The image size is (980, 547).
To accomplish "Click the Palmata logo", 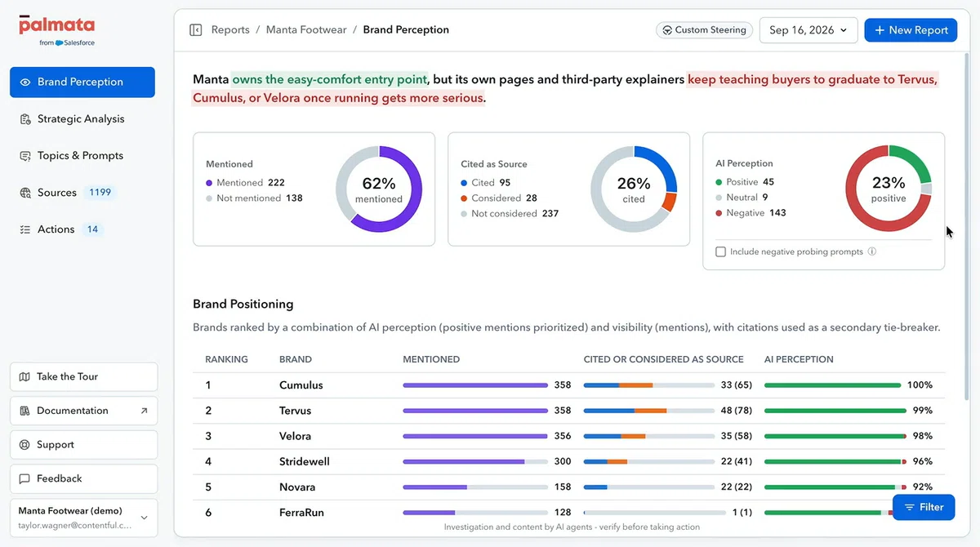I will coord(57,30).
